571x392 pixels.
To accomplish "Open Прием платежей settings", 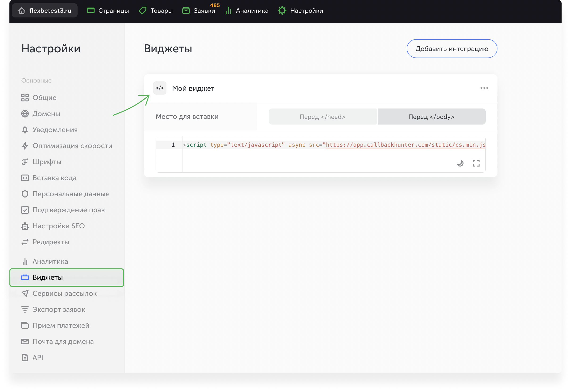I will (55, 325).
